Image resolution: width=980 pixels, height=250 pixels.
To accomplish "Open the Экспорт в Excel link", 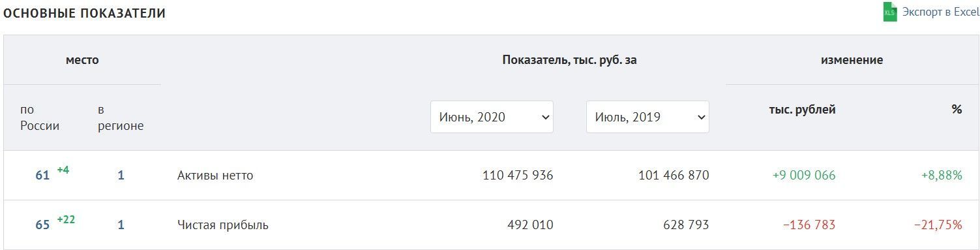I will (x=940, y=12).
